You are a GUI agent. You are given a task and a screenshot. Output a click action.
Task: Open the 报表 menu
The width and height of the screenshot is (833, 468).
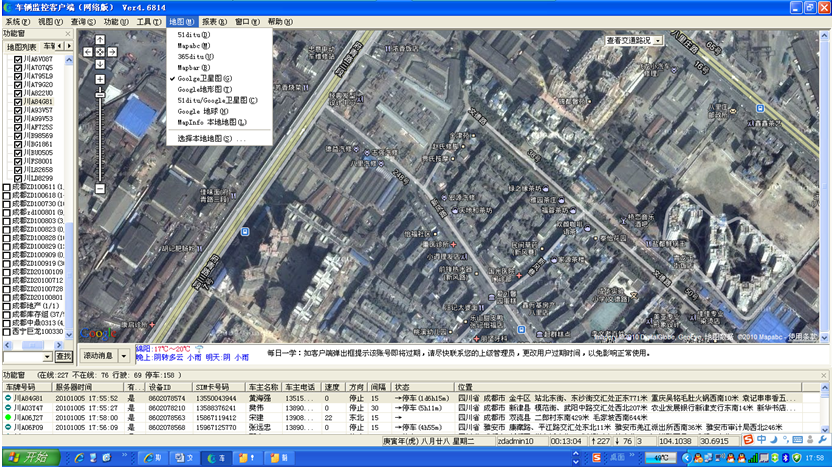pyautogui.click(x=213, y=21)
